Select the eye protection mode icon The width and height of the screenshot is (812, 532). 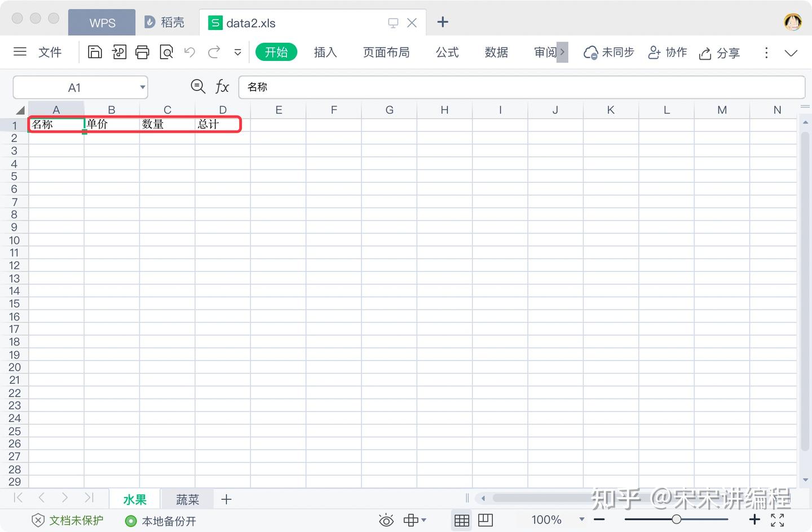click(386, 520)
